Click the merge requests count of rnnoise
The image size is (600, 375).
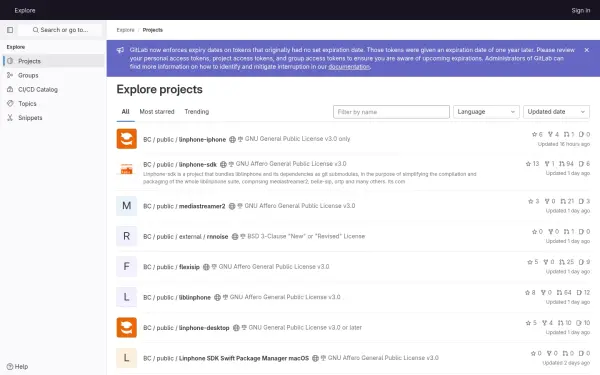click(x=569, y=232)
